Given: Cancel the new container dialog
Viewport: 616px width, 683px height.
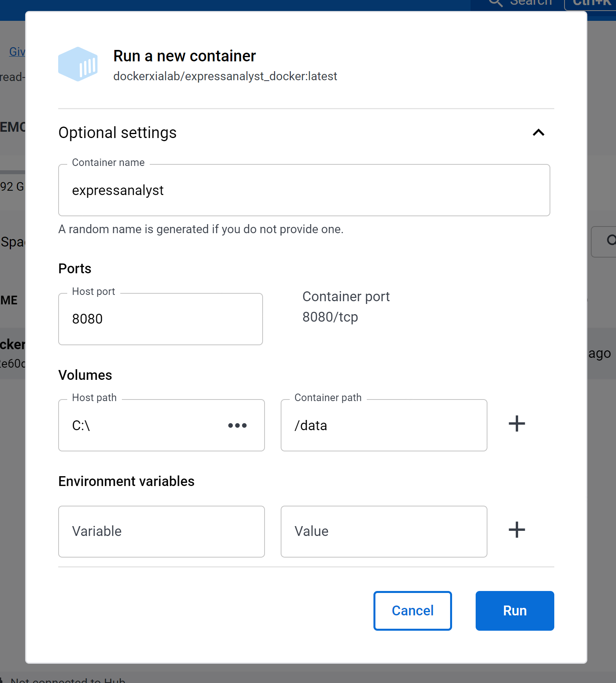Looking at the screenshot, I should pyautogui.click(x=412, y=611).
